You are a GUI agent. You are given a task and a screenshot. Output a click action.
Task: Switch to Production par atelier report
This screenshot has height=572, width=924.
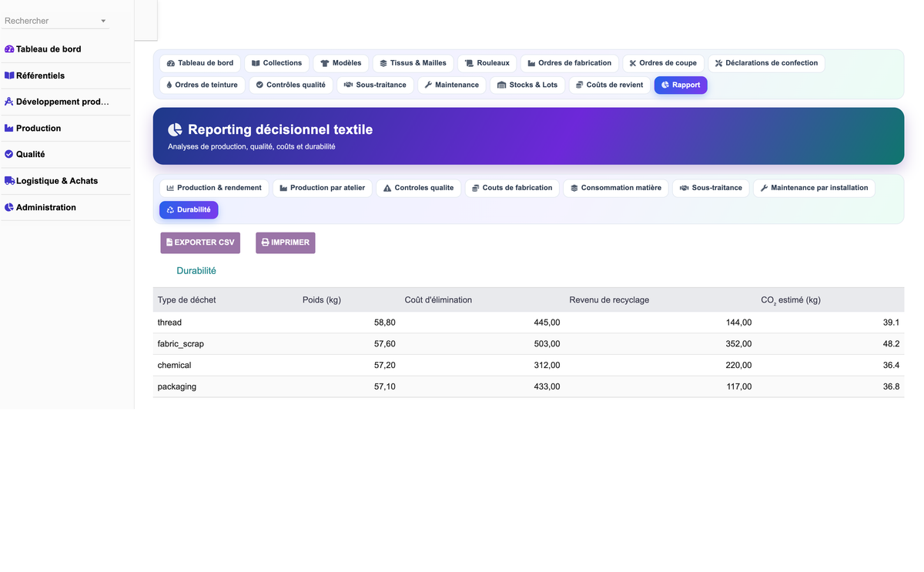(x=323, y=188)
